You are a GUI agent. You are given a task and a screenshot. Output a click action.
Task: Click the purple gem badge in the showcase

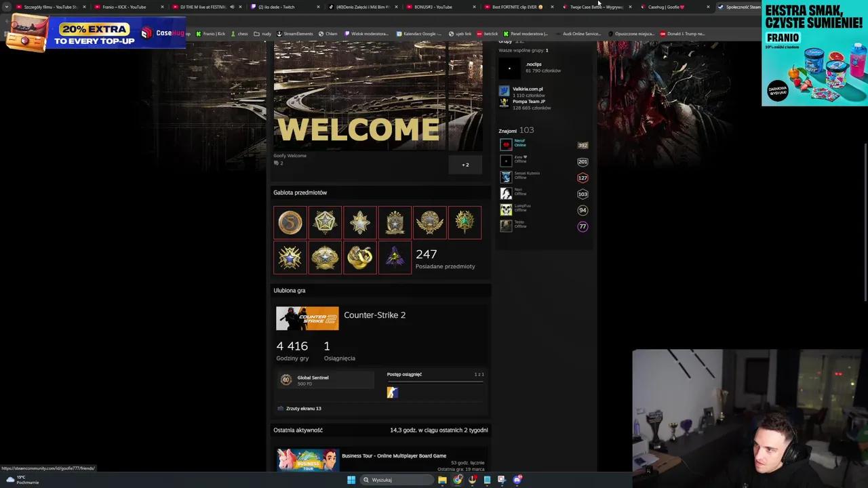395,258
